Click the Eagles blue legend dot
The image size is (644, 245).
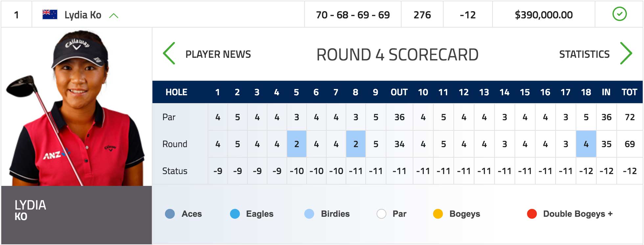[235, 214]
